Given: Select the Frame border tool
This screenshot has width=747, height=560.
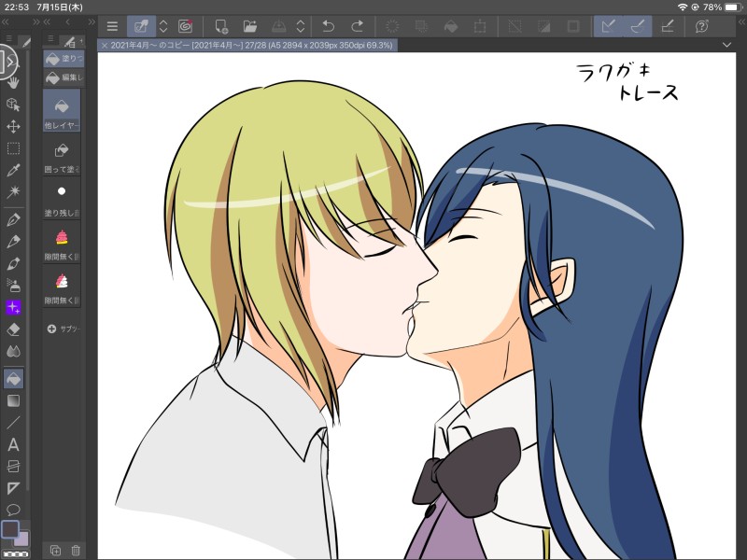Looking at the screenshot, I should click(13, 466).
